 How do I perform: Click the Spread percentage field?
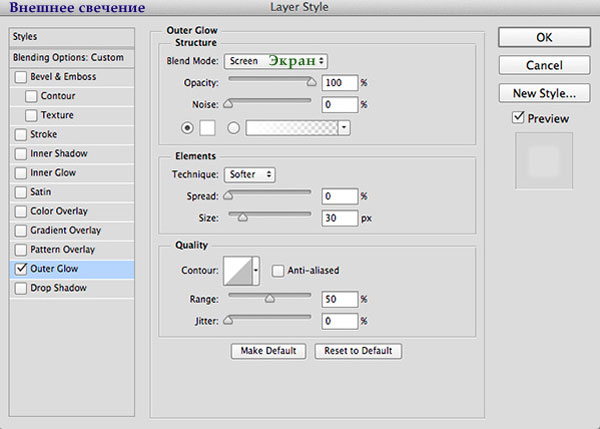(340, 196)
